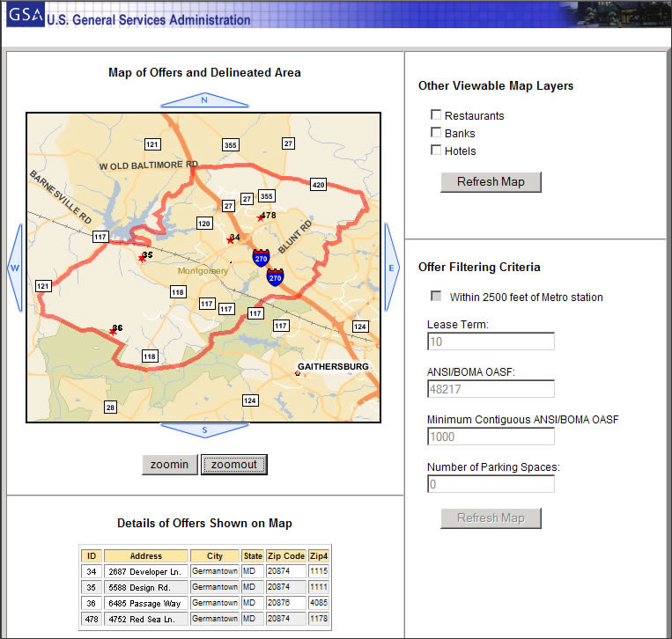The image size is (672, 639).
Task: Click the Address column header
Action: point(146,556)
